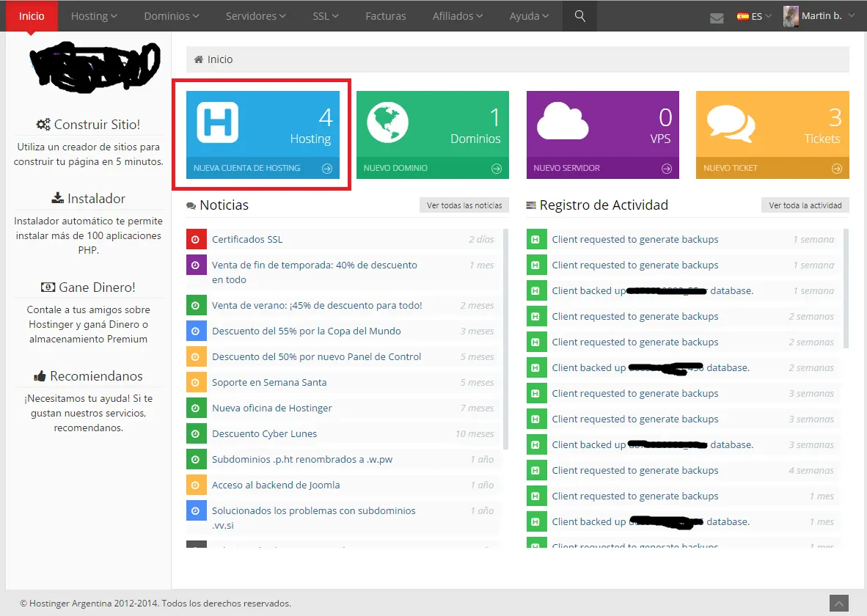Click the Spanish flag icon in the navbar

pos(742,16)
